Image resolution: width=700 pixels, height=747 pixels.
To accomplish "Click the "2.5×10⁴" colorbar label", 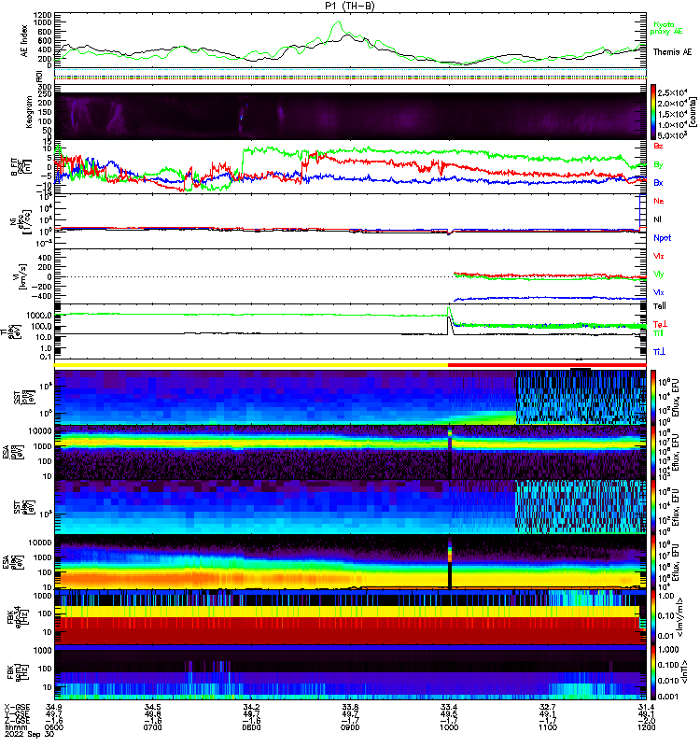I will (672, 92).
